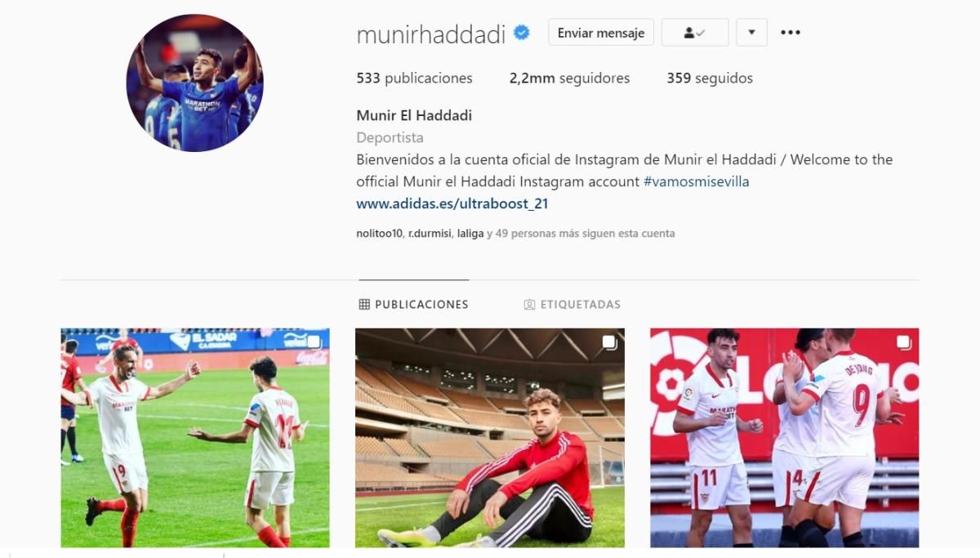This screenshot has width=980, height=558.
Task: Open the round profile picture
Action: point(194,83)
